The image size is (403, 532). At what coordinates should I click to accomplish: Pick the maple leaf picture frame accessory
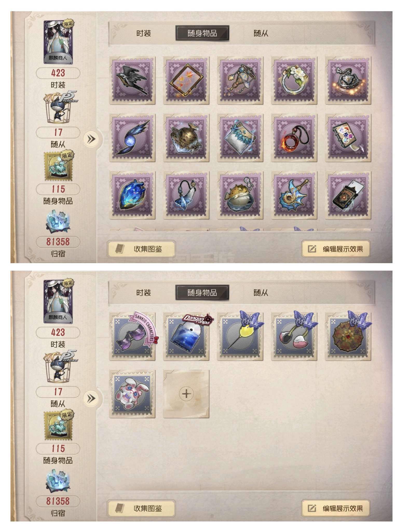click(x=186, y=81)
